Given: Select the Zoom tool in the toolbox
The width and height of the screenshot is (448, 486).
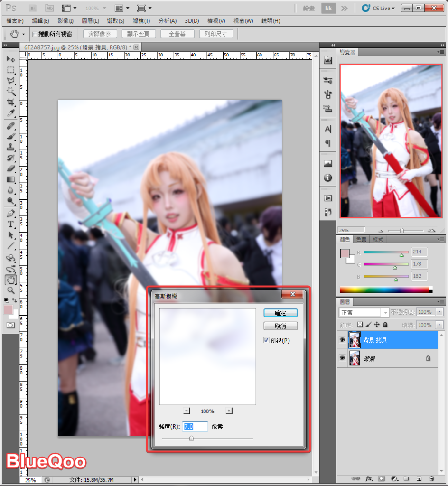Looking at the screenshot, I should pos(10,290).
